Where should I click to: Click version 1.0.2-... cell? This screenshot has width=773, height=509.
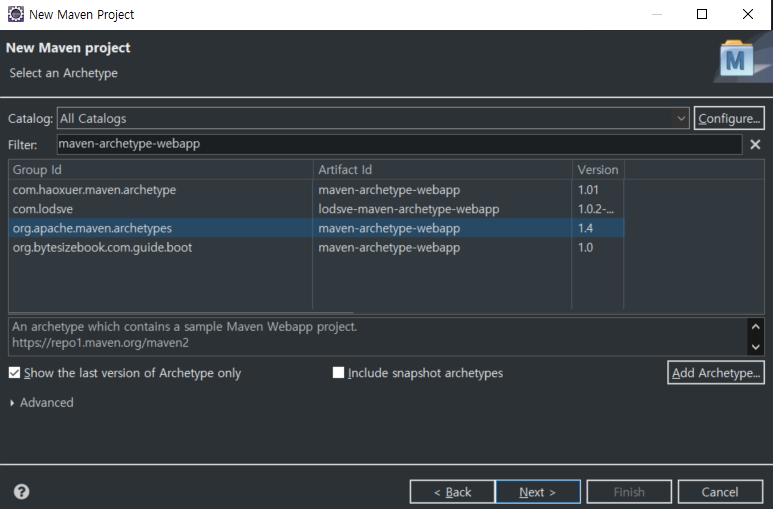596,209
